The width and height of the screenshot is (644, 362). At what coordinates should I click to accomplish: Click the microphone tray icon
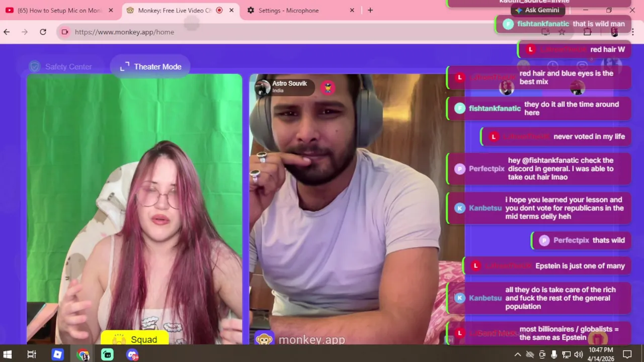[x=554, y=354]
